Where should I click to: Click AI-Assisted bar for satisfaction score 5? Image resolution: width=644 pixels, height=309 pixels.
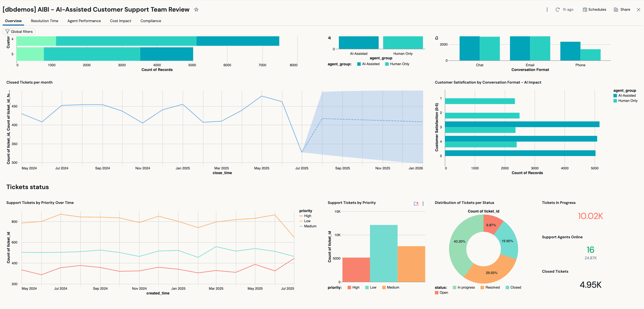tap(520, 153)
